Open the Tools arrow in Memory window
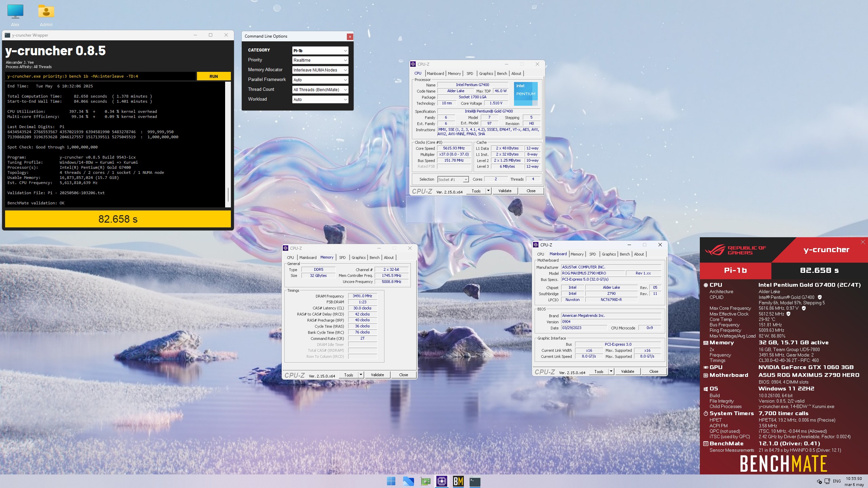 [x=361, y=375]
